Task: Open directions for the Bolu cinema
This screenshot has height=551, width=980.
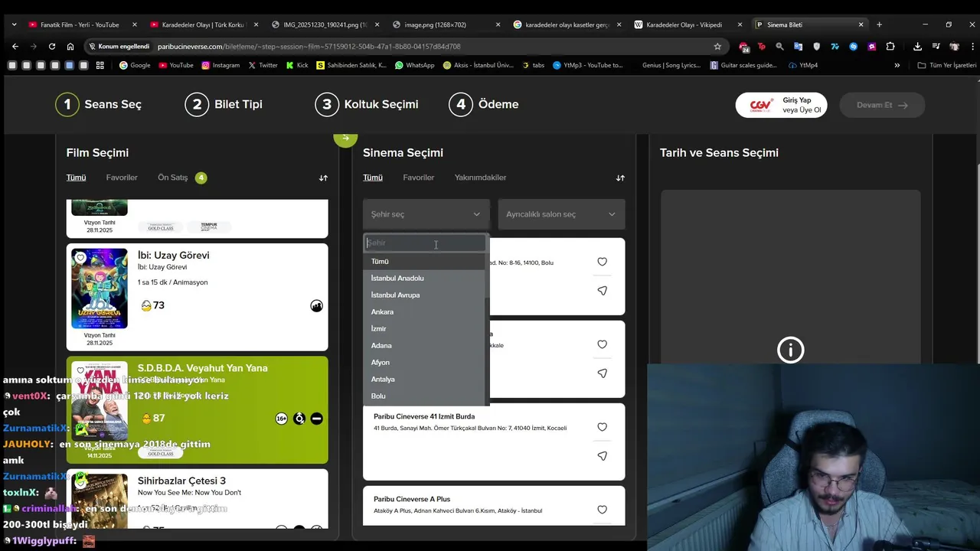Action: [x=602, y=291]
